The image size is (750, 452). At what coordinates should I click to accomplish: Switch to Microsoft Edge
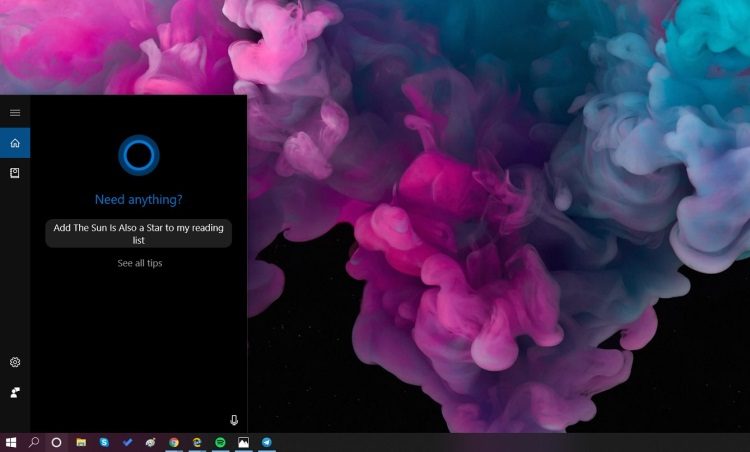197,442
